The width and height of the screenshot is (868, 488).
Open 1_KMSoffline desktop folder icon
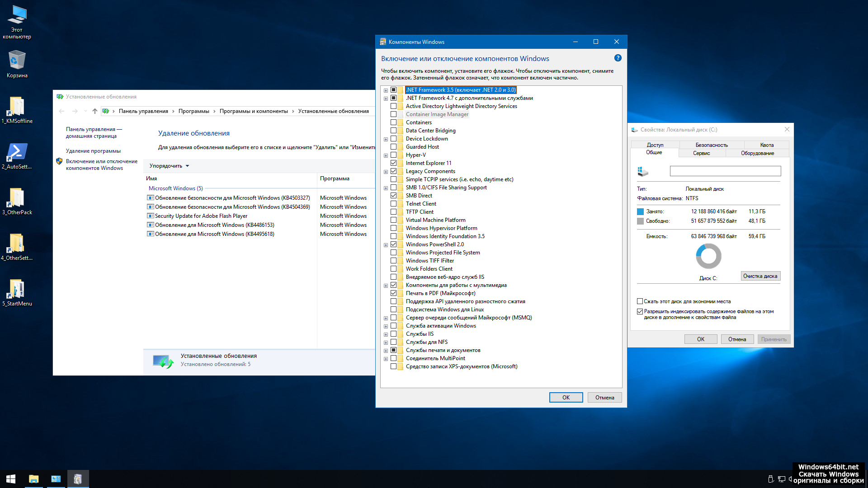17,107
